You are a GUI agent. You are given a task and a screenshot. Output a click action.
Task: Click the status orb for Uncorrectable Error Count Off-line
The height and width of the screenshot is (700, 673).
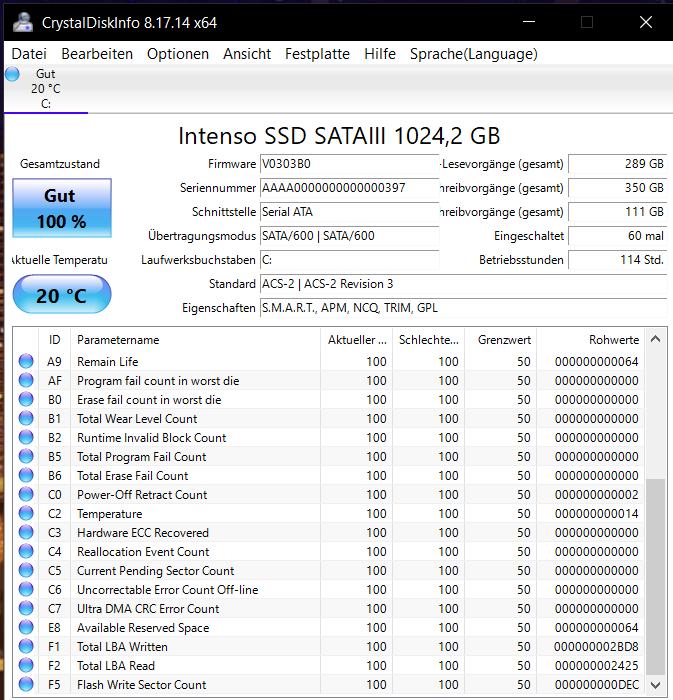pyautogui.click(x=26, y=589)
